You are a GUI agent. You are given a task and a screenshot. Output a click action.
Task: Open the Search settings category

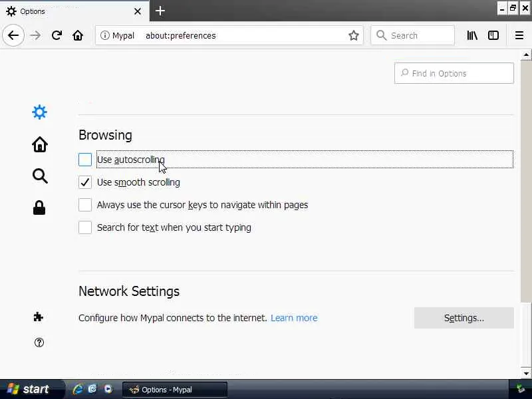click(40, 176)
